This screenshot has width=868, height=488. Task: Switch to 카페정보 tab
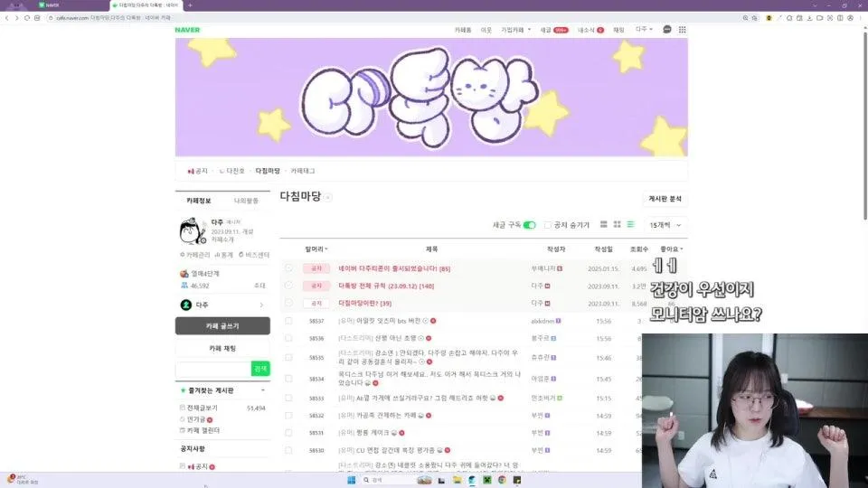(x=199, y=201)
